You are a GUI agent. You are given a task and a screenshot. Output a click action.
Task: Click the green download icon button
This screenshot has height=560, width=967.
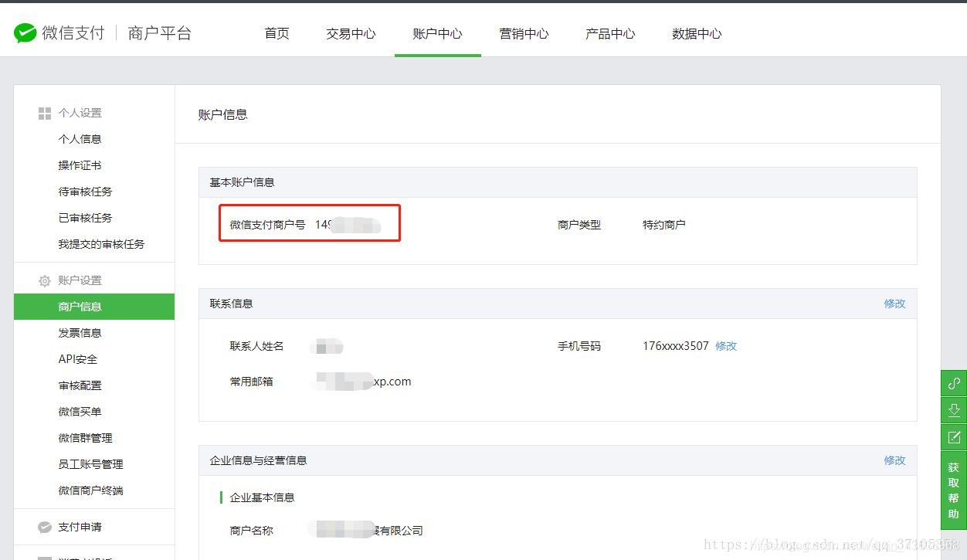[954, 409]
